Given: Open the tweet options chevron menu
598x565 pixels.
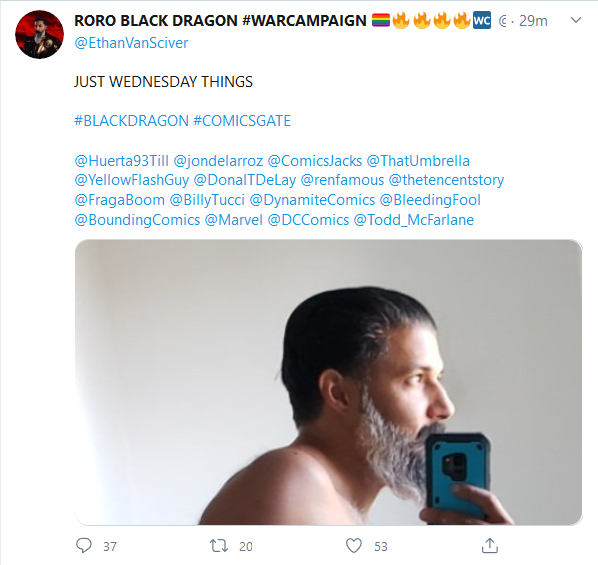Looking at the screenshot, I should pos(575,20).
